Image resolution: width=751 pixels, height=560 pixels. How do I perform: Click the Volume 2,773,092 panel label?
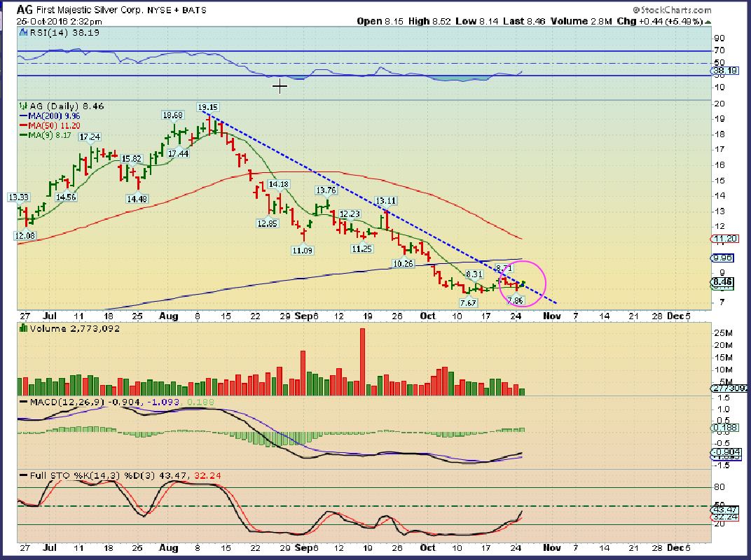75,328
